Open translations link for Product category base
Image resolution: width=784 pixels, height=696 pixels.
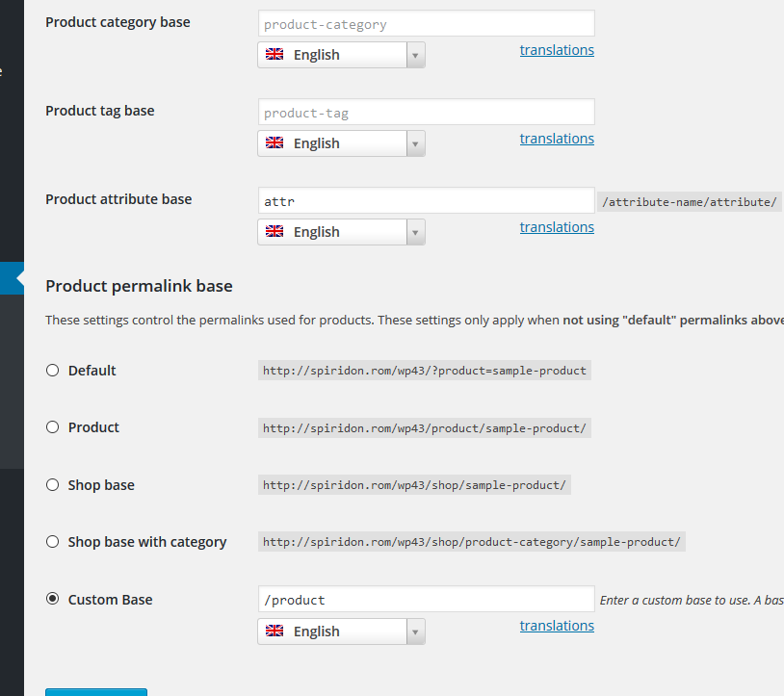pos(557,50)
